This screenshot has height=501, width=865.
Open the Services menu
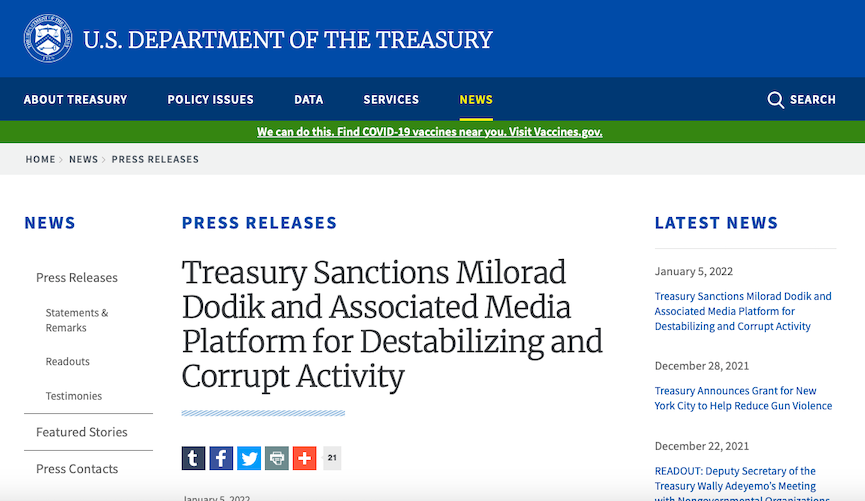[x=391, y=100]
